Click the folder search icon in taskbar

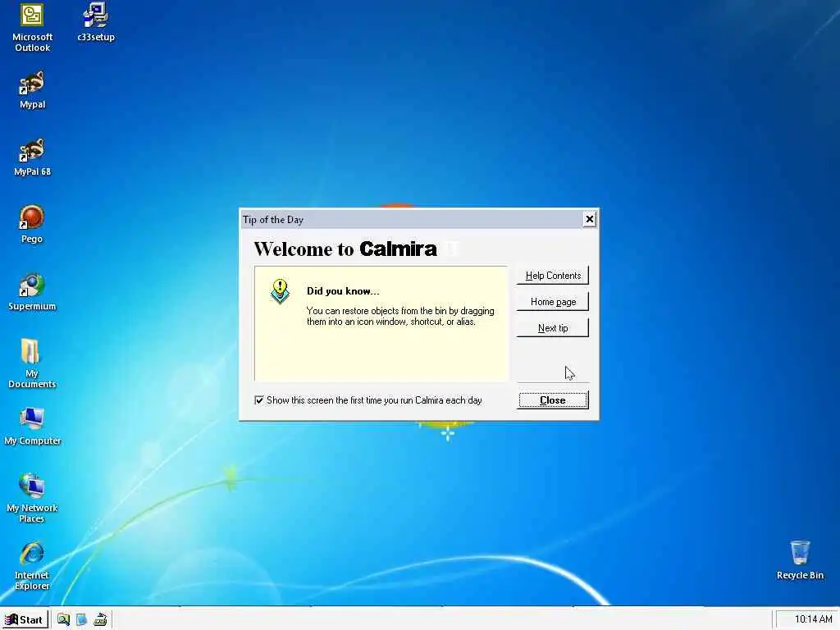(63, 619)
